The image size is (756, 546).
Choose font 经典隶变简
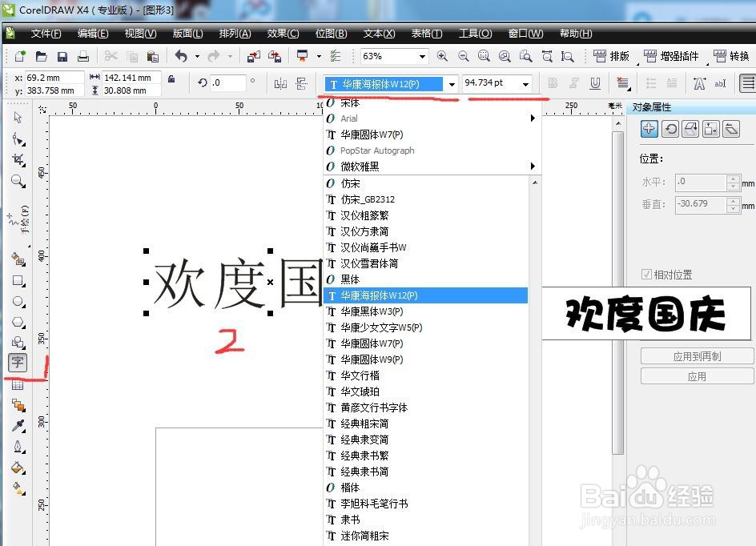(x=426, y=440)
